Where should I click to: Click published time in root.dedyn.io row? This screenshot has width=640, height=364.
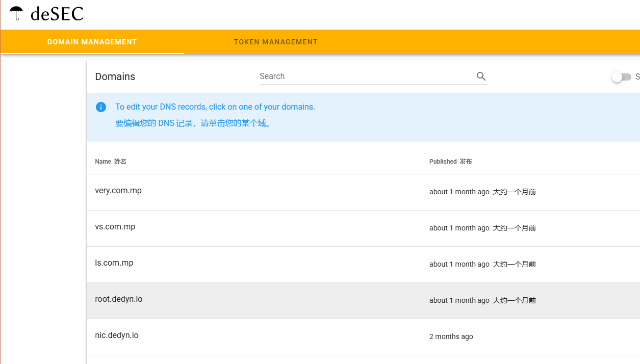coord(459,300)
